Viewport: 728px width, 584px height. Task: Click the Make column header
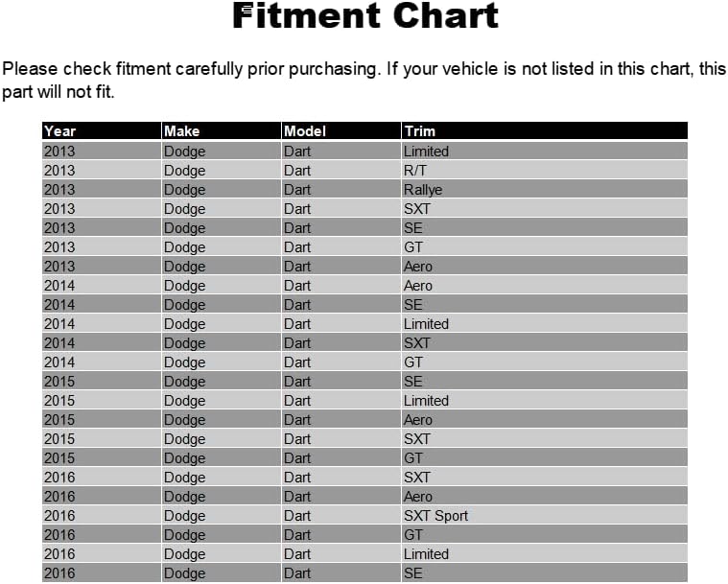pyautogui.click(x=221, y=131)
